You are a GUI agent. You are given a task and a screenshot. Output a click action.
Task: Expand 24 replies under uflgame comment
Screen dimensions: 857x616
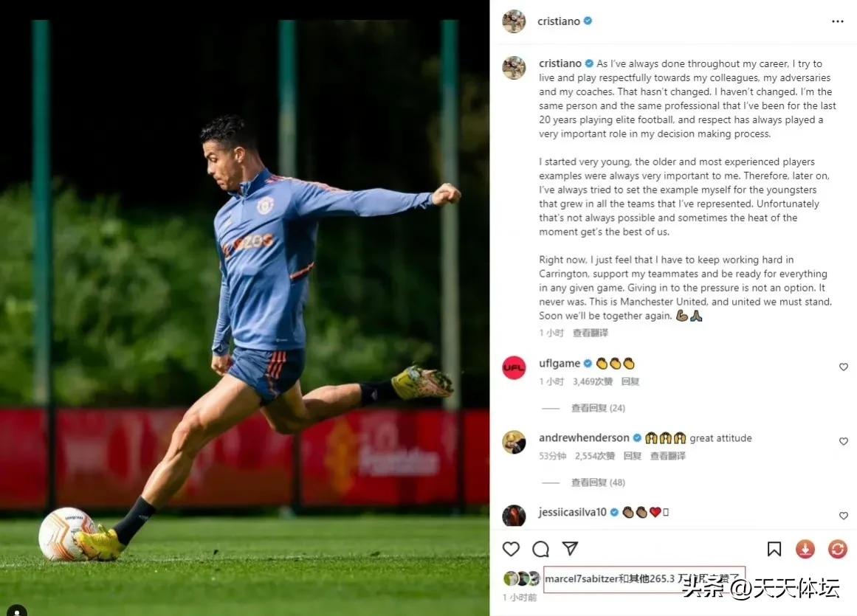[x=598, y=408]
